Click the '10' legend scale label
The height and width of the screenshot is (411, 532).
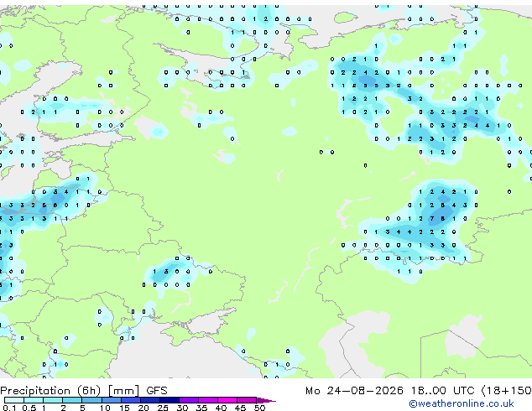click(105, 408)
